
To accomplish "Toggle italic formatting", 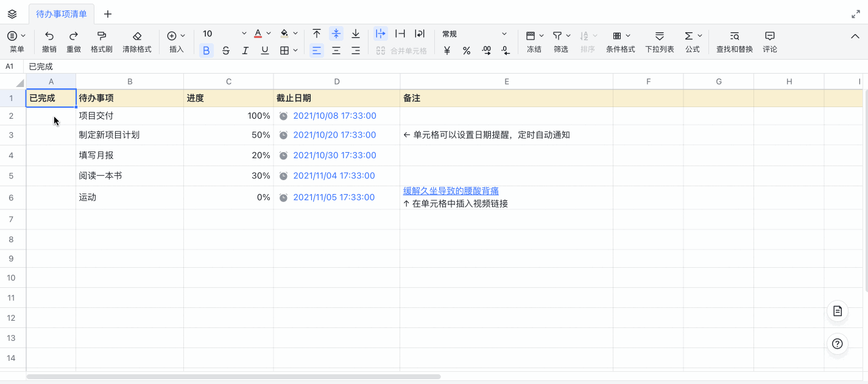I will coord(245,51).
